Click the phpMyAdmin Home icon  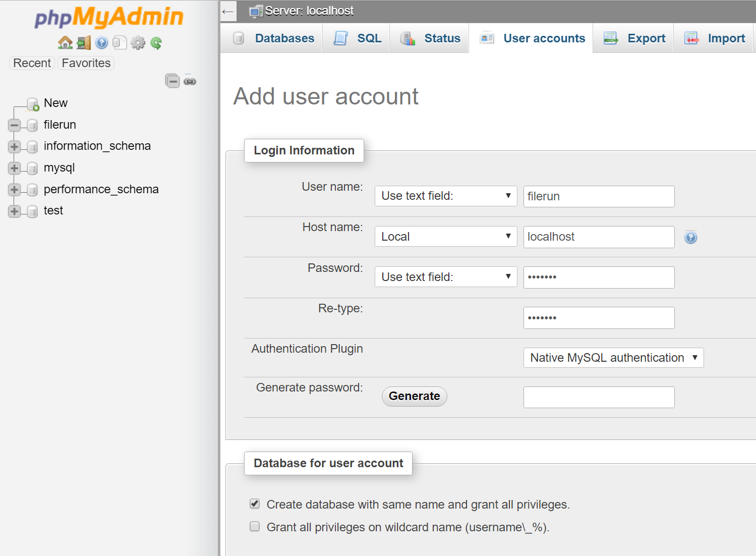tap(65, 42)
